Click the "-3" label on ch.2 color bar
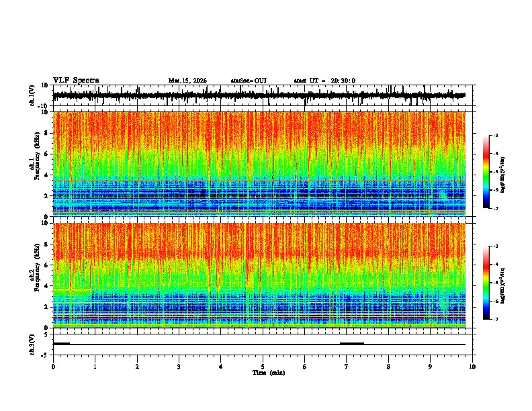The image size is (532, 411). pos(496,246)
